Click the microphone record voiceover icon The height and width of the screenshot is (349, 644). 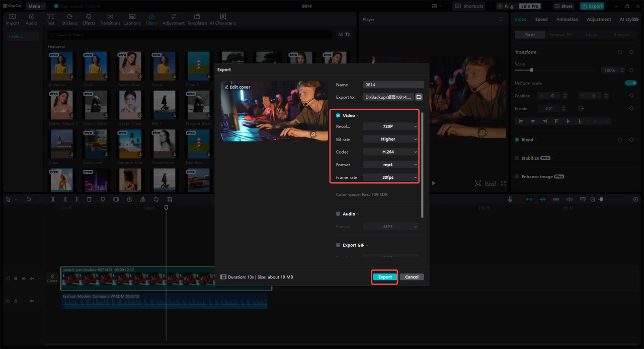[510, 199]
